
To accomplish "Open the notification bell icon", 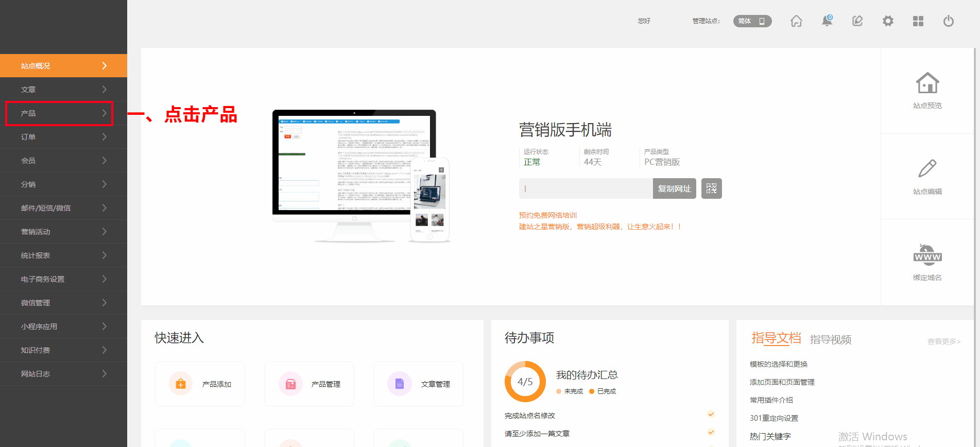I will click(x=827, y=21).
